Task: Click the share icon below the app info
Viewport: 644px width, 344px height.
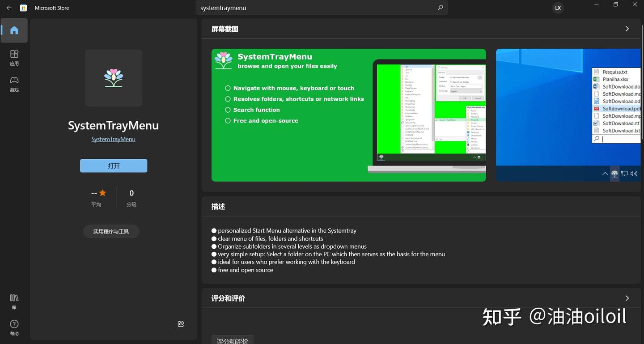Action: pos(181,323)
